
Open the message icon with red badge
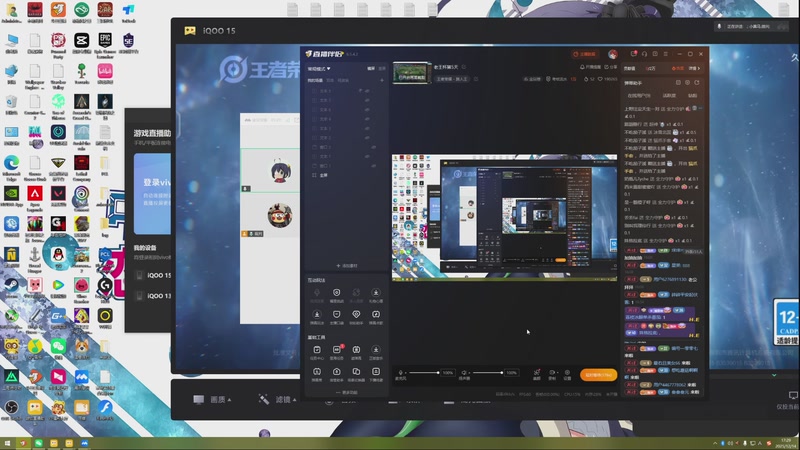[634, 54]
